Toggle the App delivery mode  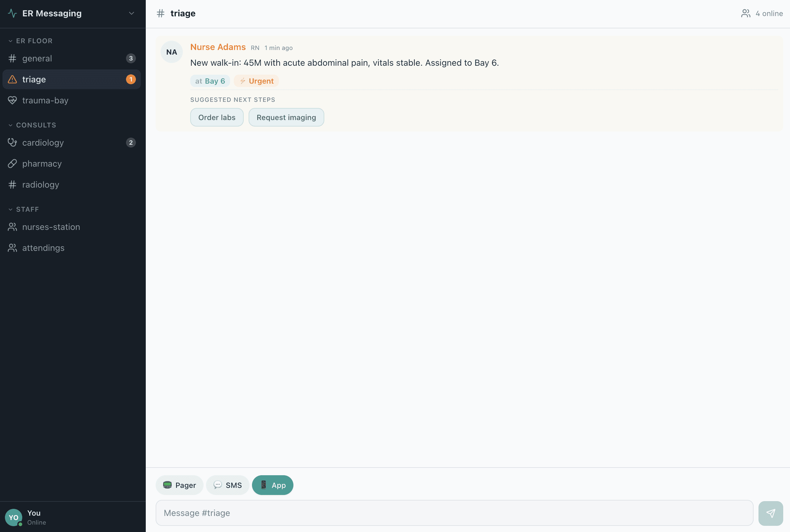pos(272,485)
